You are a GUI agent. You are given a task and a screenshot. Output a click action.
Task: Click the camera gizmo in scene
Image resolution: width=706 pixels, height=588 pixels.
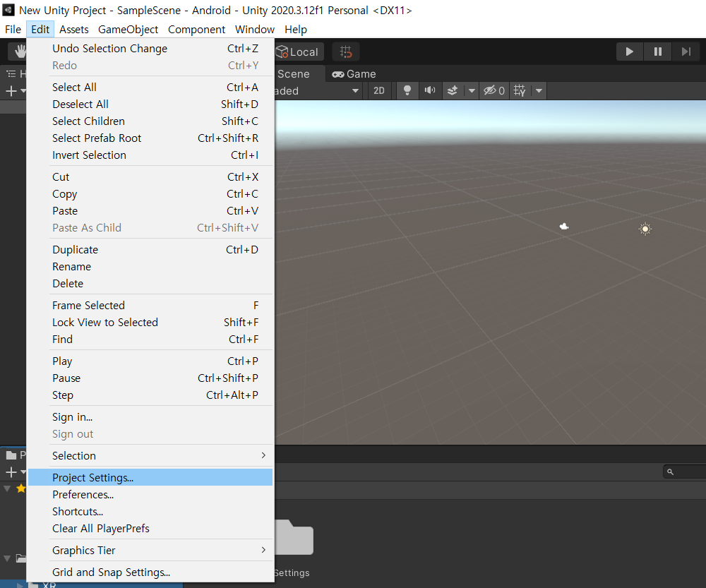click(563, 226)
